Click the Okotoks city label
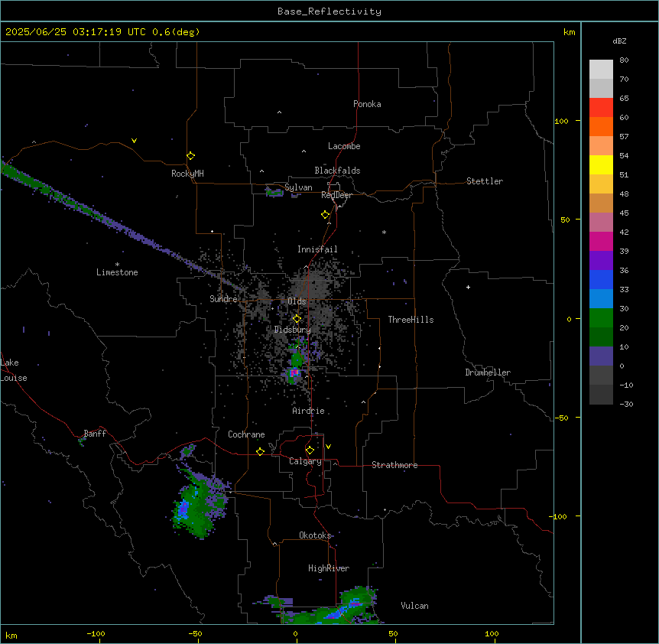The width and height of the screenshot is (659, 644). coord(315,535)
